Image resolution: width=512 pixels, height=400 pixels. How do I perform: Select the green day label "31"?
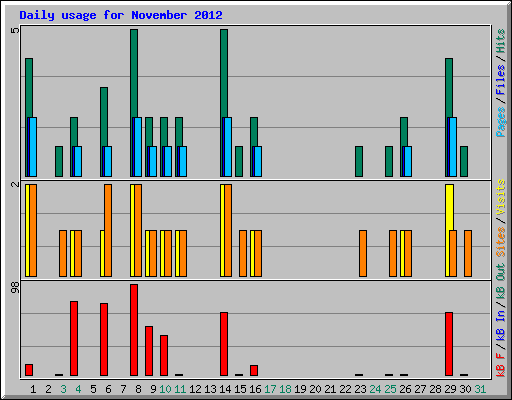480,389
